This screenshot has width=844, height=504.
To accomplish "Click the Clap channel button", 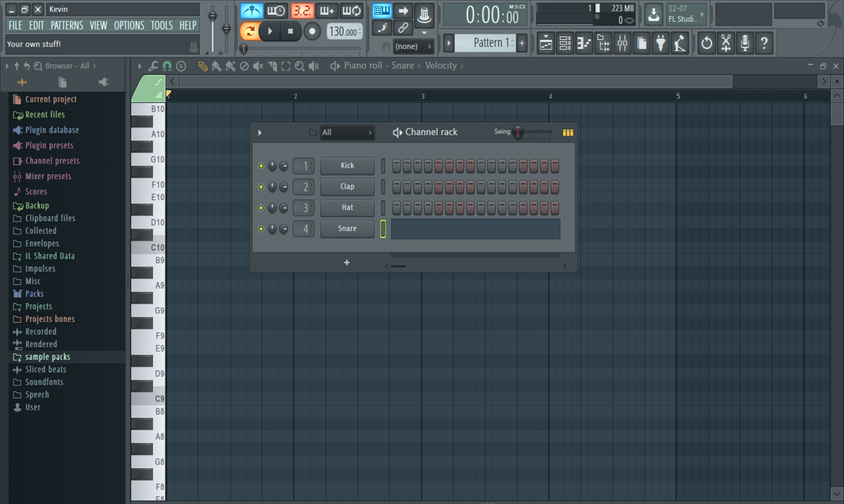I will 347,187.
